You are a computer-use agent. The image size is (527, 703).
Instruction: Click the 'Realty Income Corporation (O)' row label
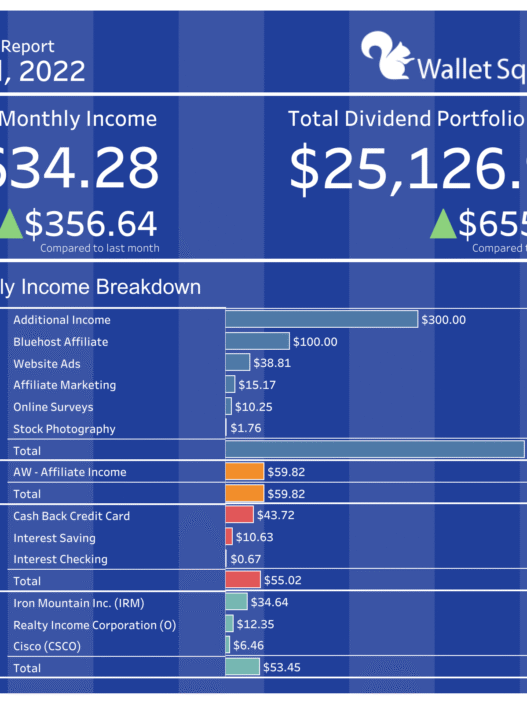pyautogui.click(x=95, y=625)
